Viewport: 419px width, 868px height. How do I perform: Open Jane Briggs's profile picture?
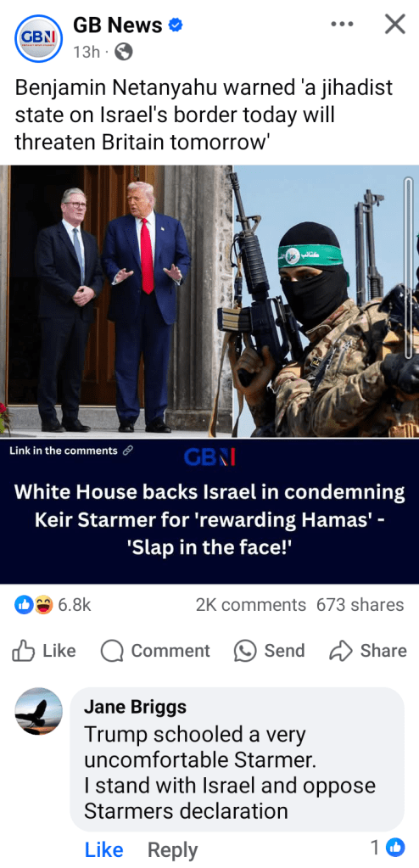(x=39, y=711)
